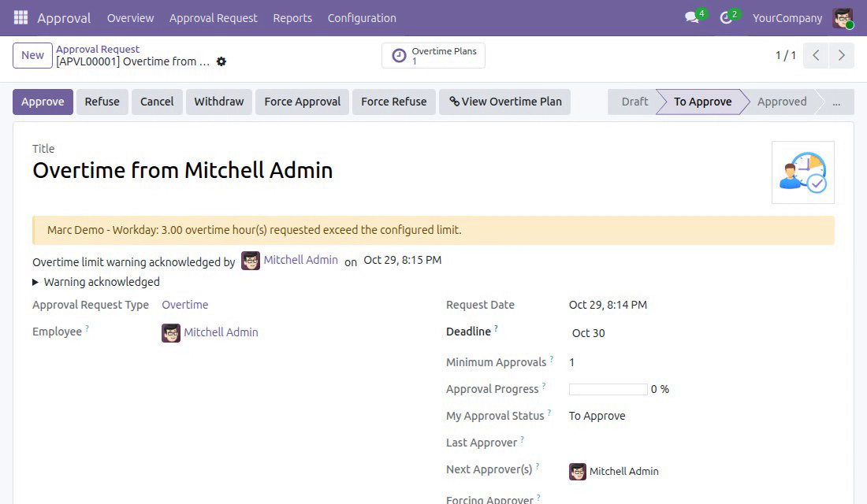This screenshot has height=504, width=867.
Task: Go to the previous record arrow
Action: coord(816,55)
